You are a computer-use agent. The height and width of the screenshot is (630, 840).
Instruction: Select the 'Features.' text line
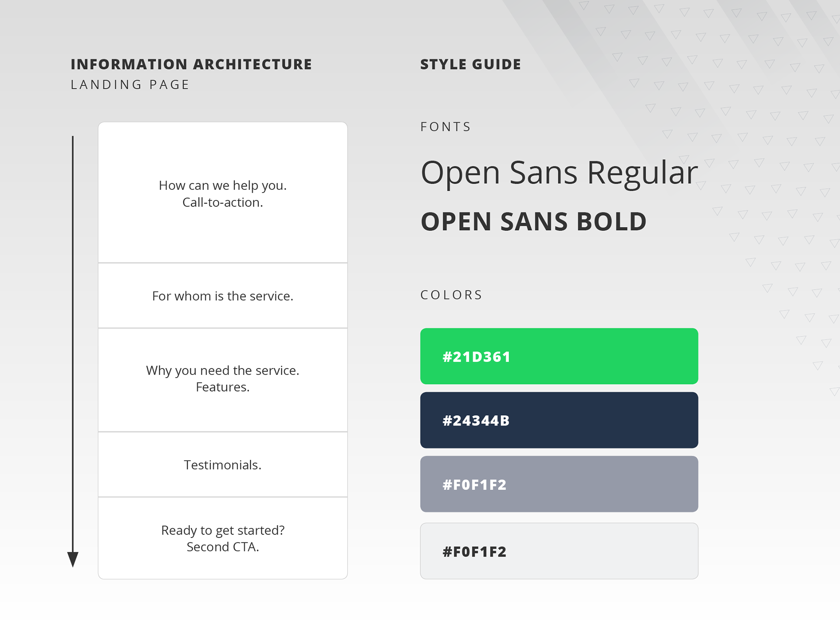coord(223,387)
